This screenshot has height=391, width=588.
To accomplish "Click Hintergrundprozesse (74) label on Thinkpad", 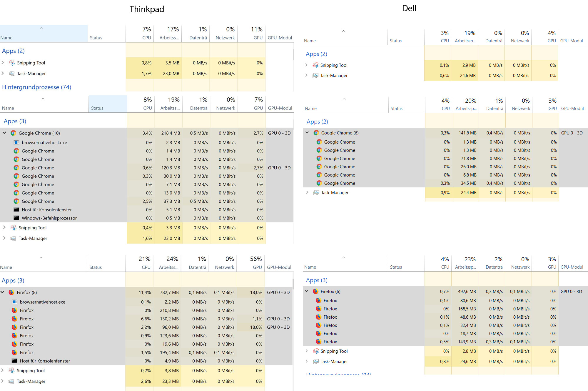I will (37, 87).
